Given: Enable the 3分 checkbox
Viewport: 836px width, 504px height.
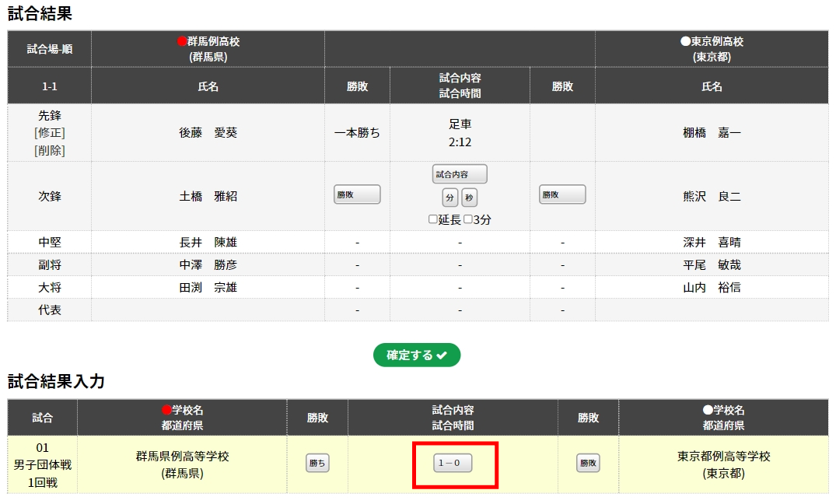Looking at the screenshot, I should [x=468, y=219].
